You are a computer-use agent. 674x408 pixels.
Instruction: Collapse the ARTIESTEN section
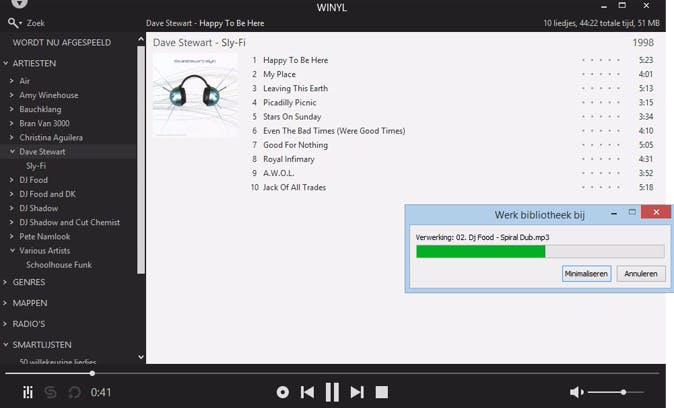pyautogui.click(x=6, y=63)
